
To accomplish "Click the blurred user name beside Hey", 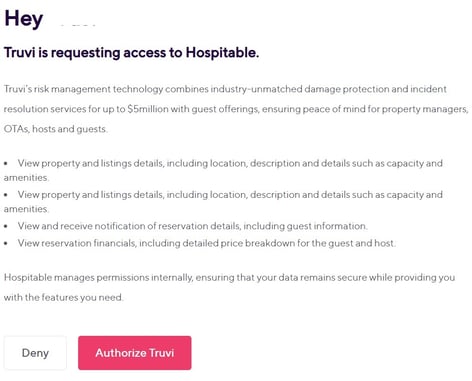I will (78, 25).
